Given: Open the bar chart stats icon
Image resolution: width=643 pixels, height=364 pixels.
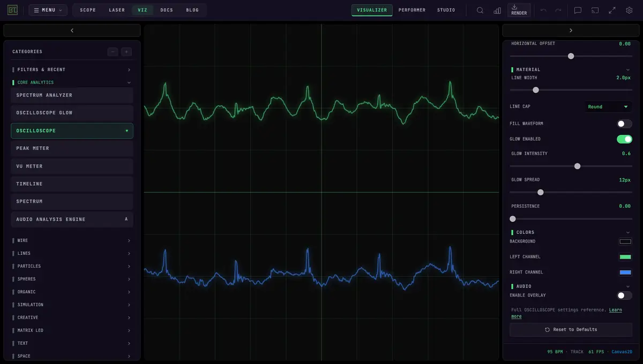Looking at the screenshot, I should pyautogui.click(x=497, y=10).
